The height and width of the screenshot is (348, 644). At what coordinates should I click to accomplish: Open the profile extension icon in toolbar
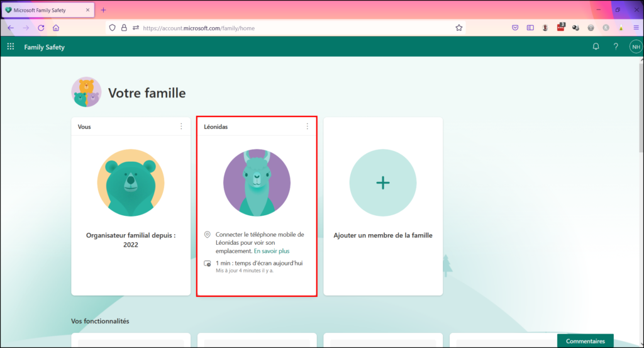[545, 28]
